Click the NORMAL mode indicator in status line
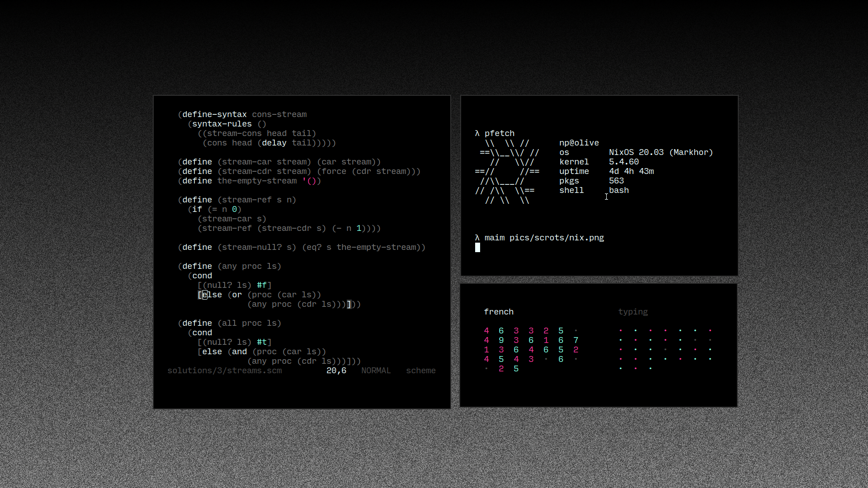The height and width of the screenshot is (488, 868). (x=376, y=371)
